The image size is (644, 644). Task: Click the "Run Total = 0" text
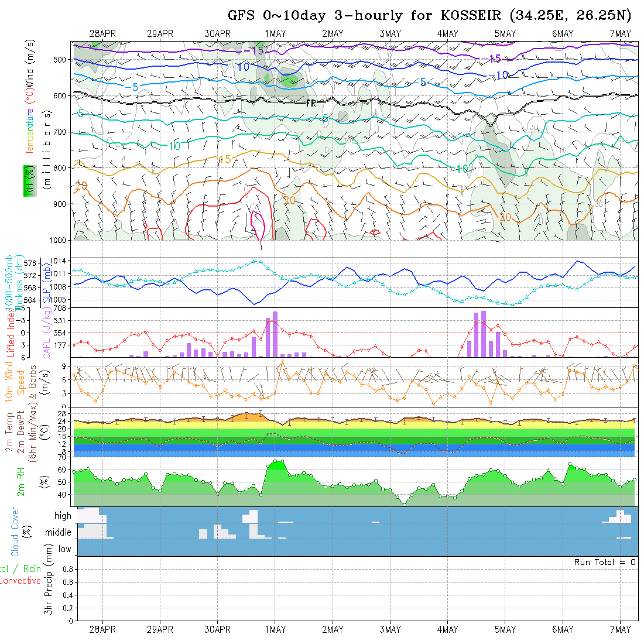[605, 562]
